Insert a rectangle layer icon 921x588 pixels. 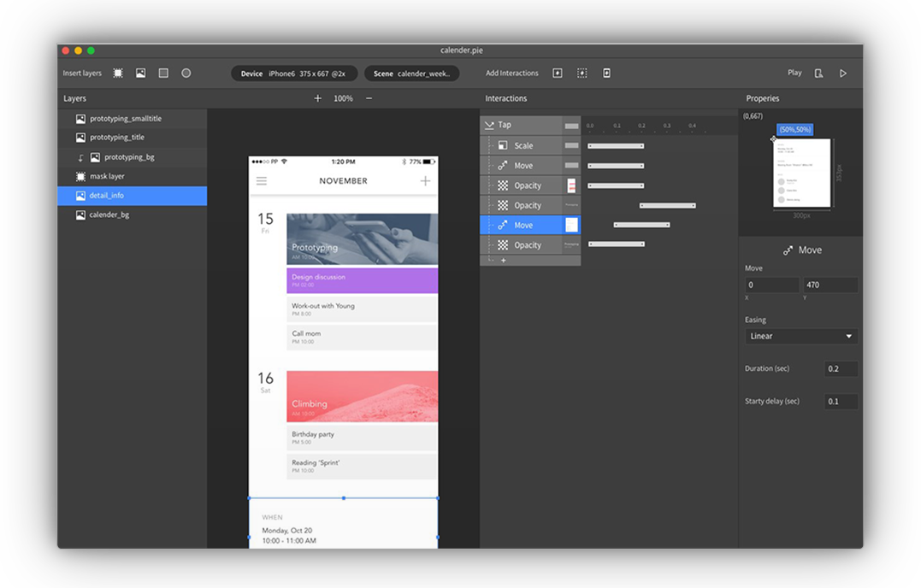tap(163, 73)
